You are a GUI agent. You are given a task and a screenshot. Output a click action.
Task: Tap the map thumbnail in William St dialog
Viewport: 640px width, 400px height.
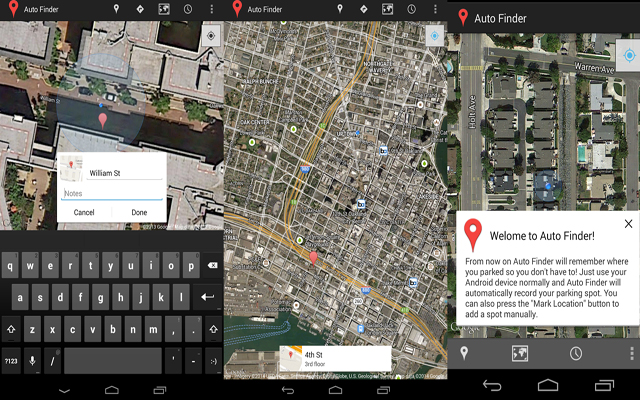(71, 168)
